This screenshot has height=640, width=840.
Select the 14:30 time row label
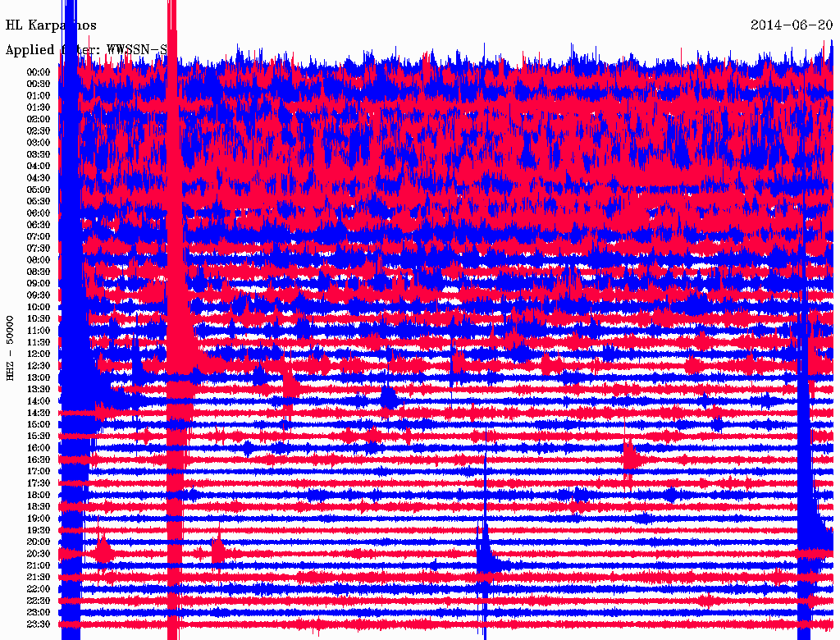tap(39, 414)
